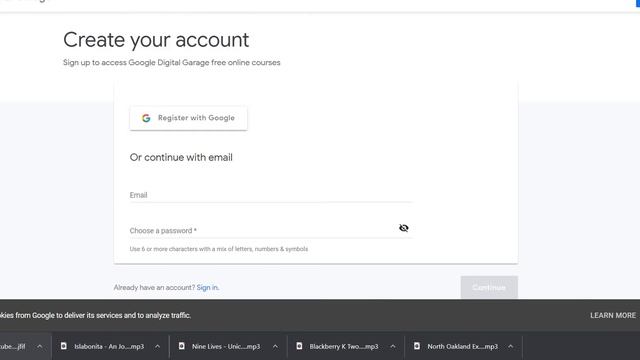Click Register with Google button
Screen dimensions: 640x360
[188, 118]
